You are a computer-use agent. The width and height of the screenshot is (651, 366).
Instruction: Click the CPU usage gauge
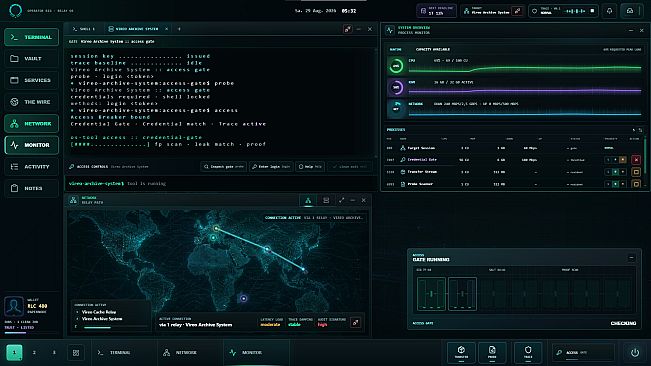(396, 66)
